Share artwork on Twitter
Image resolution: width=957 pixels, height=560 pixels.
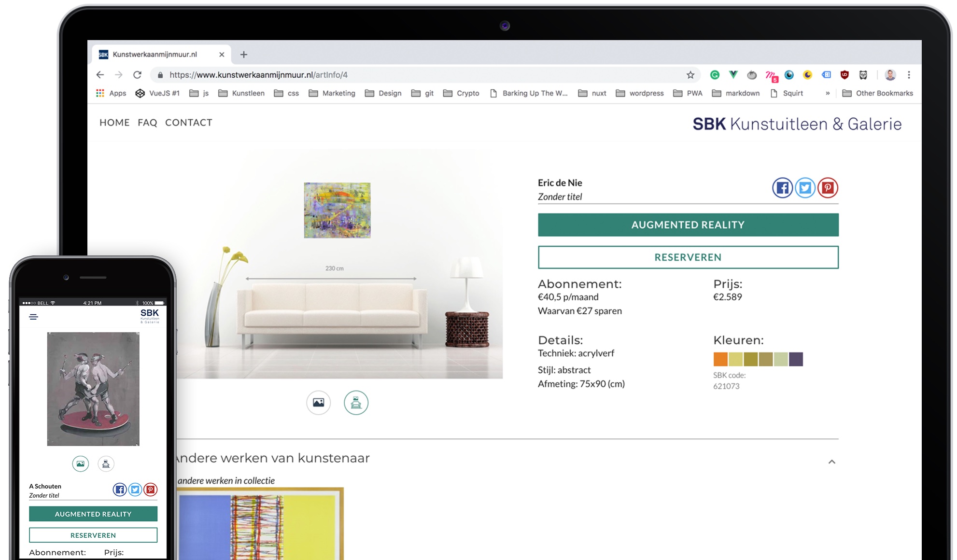[804, 187]
